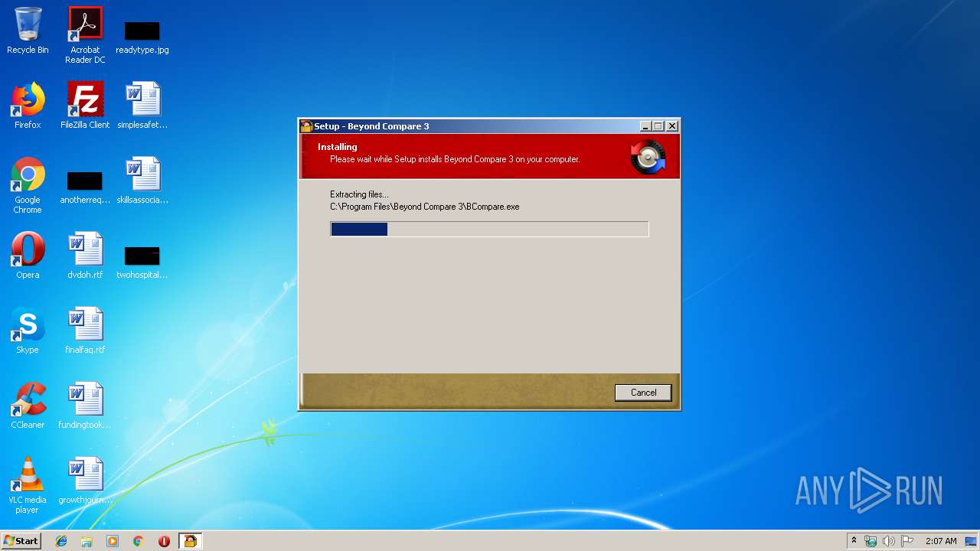Viewport: 980px width, 551px height.
Task: Click the installation progress bar
Action: coord(489,229)
